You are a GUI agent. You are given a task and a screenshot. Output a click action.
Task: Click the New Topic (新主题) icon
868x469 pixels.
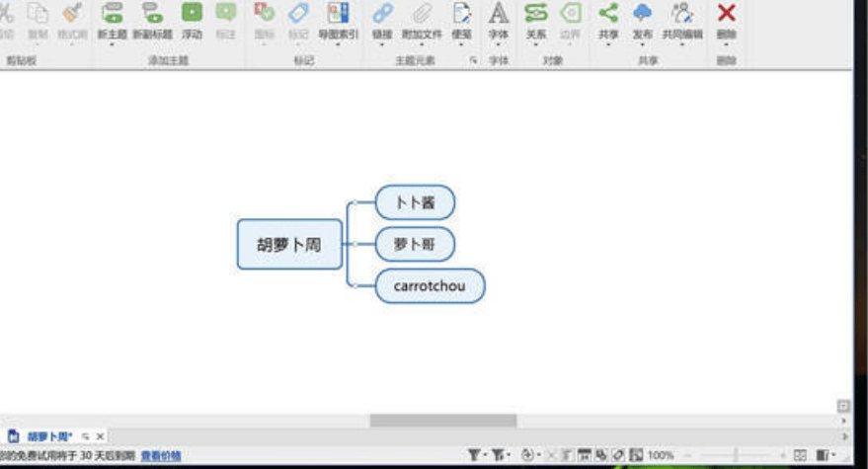coord(113,12)
